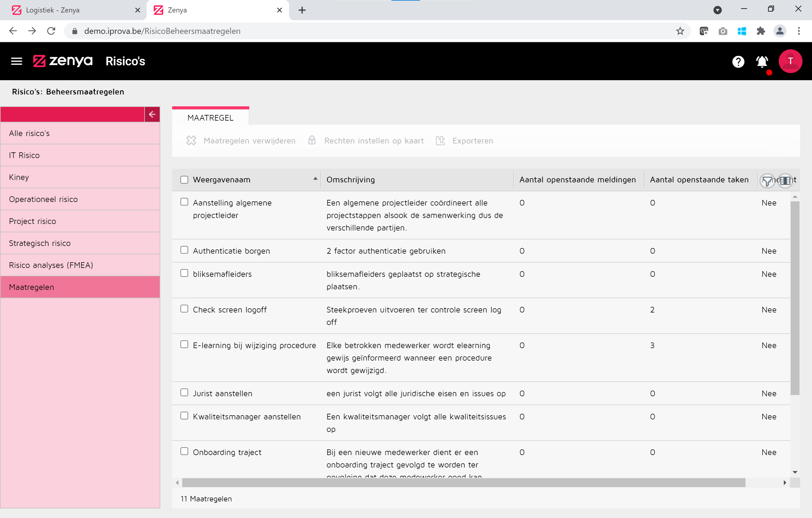The image size is (812, 518).
Task: Click the horizontal scrollbar of the table
Action: 463,483
